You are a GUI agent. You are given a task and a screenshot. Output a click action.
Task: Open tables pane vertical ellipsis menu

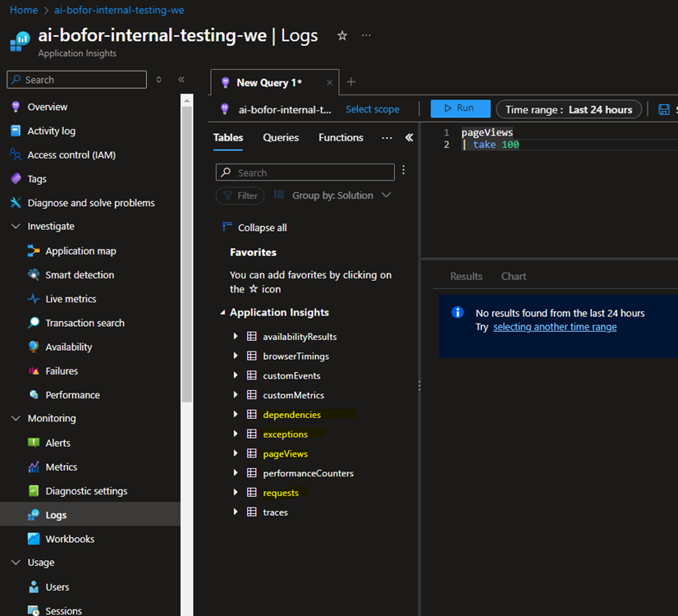[x=403, y=170]
